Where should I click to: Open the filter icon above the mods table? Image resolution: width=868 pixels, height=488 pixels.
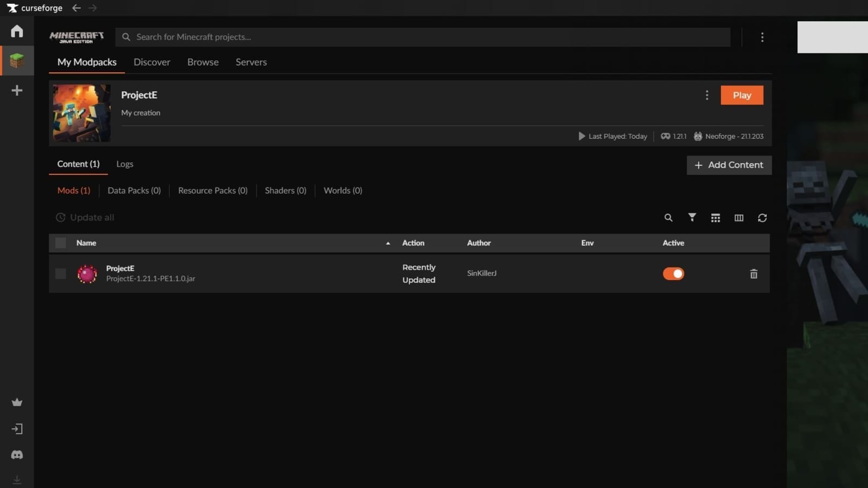(x=692, y=217)
